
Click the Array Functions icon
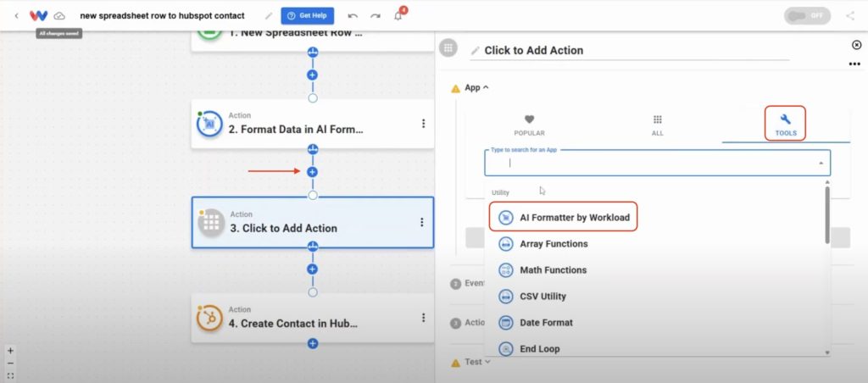coord(506,244)
